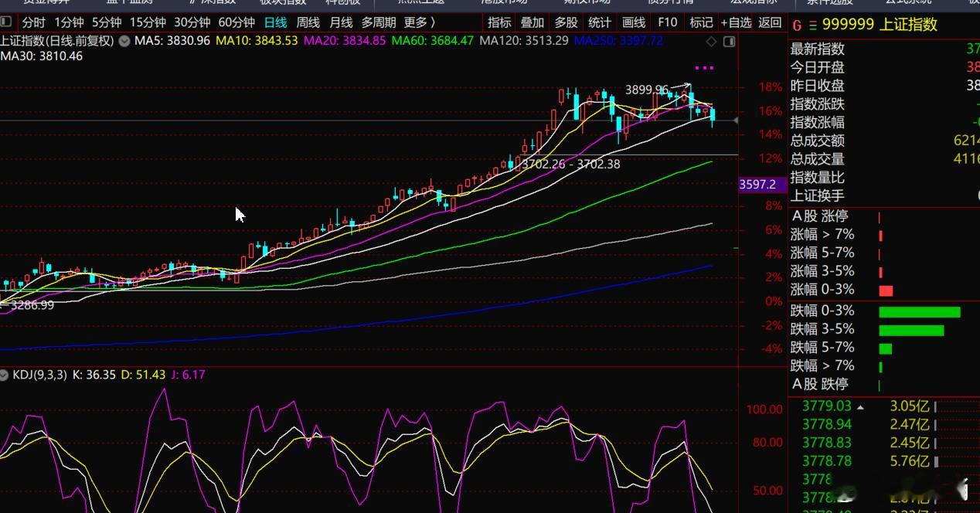Viewport: 980px width, 513px height.
Task: Switch to 分时 intraday view
Action: pos(33,22)
